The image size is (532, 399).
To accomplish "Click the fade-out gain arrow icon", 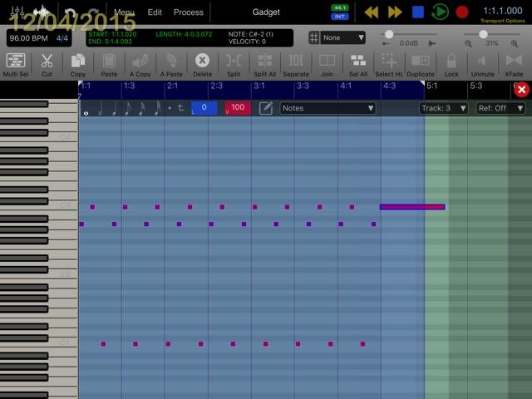I will tap(432, 43).
